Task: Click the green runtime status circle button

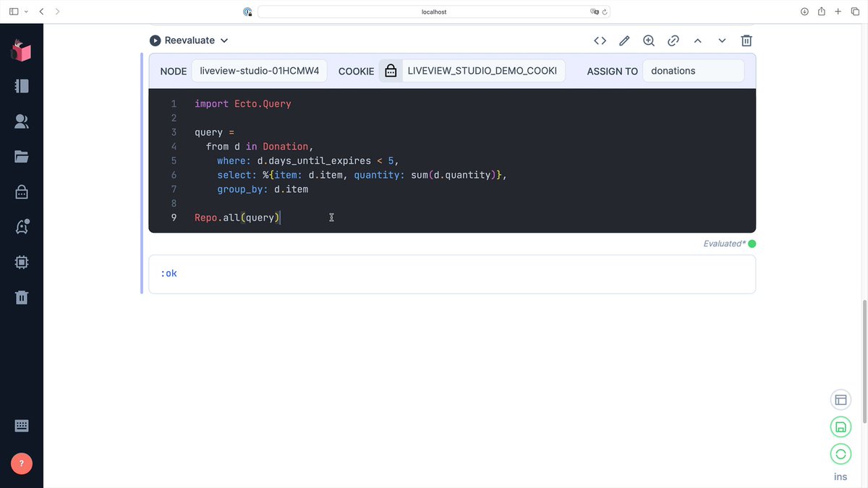Action: point(841,454)
